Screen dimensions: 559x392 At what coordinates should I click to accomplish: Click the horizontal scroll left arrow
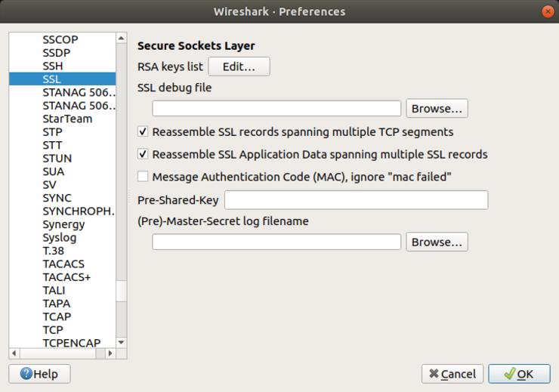(x=14, y=353)
